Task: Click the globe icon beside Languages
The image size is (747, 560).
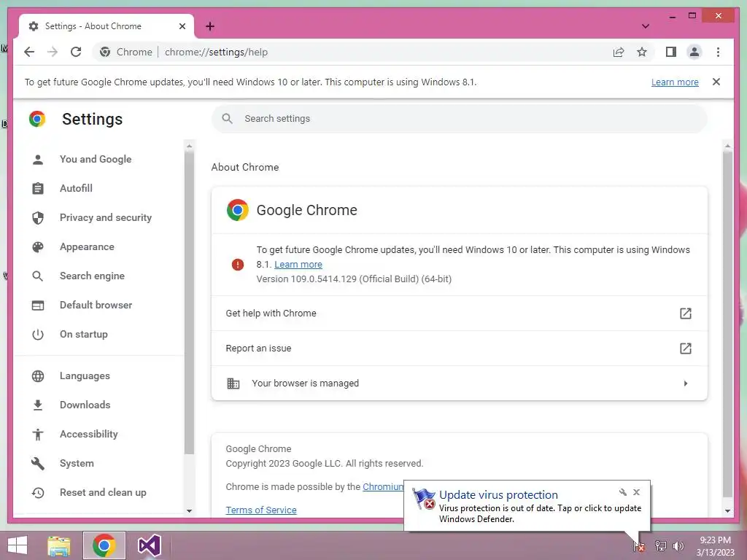Action: (38, 376)
